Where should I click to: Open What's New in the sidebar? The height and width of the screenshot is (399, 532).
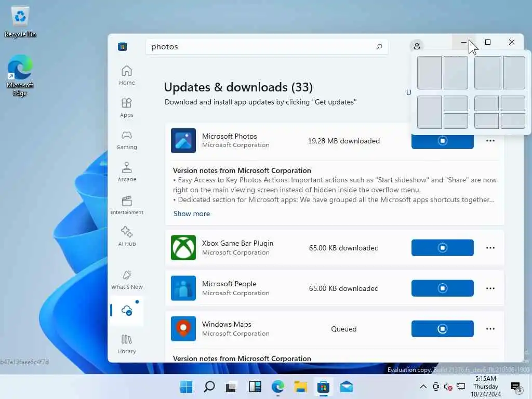pyautogui.click(x=127, y=280)
